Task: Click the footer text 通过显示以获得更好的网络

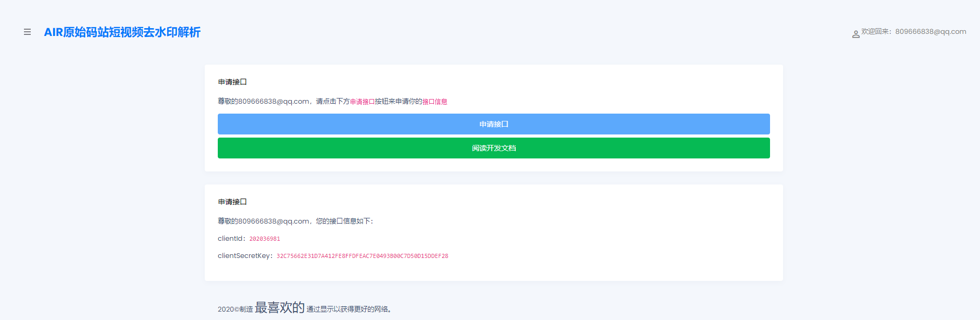Action: pyautogui.click(x=348, y=309)
